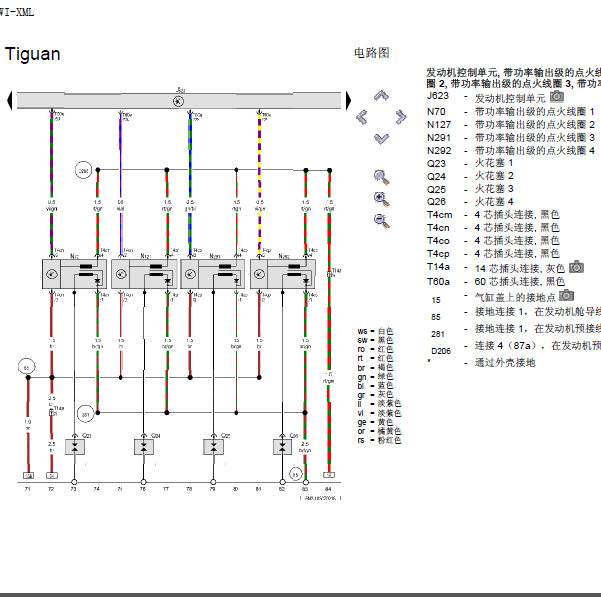This screenshot has height=597, width=601.
Task: Click the reference box above track 71
Action: 28,476
